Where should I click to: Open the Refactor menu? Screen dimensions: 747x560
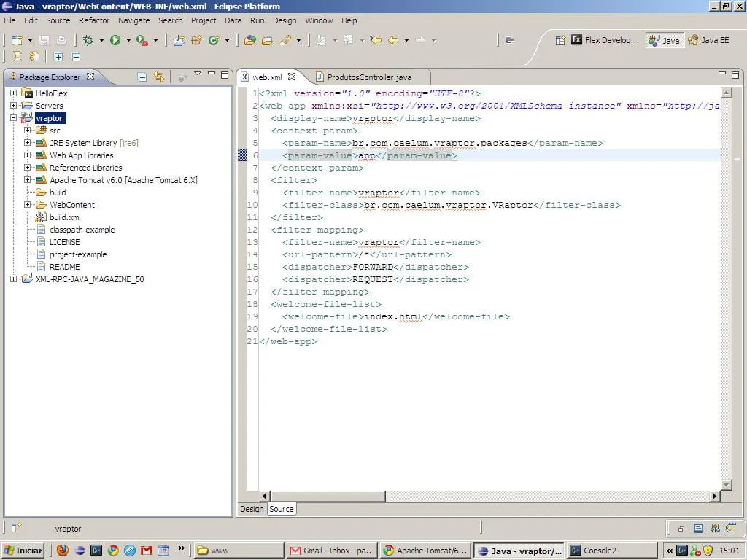coord(93,20)
